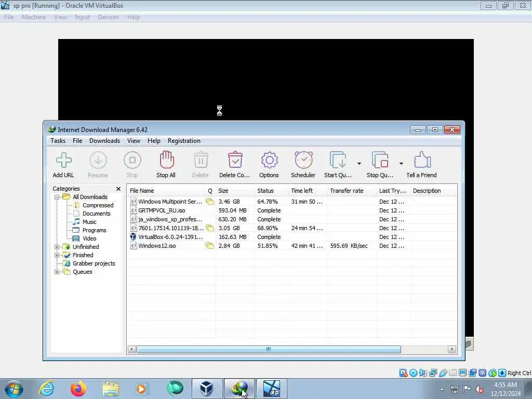Click the Stop All hand icon
The image size is (532, 399).
tap(167, 160)
